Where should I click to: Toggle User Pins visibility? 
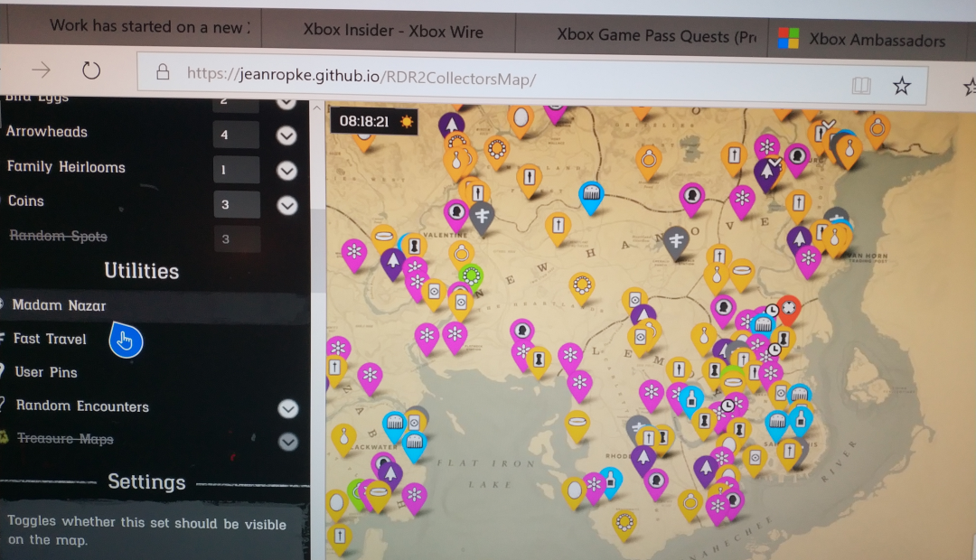[x=46, y=372]
